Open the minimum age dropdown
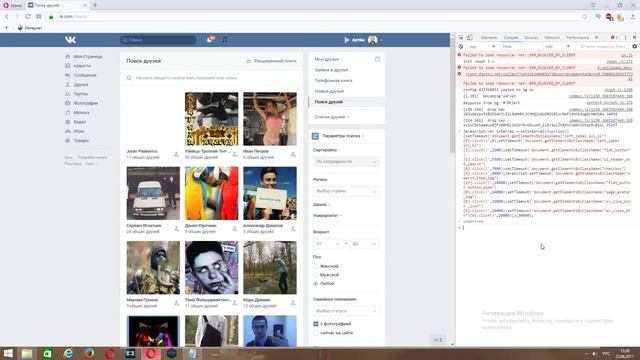 tap(328, 244)
